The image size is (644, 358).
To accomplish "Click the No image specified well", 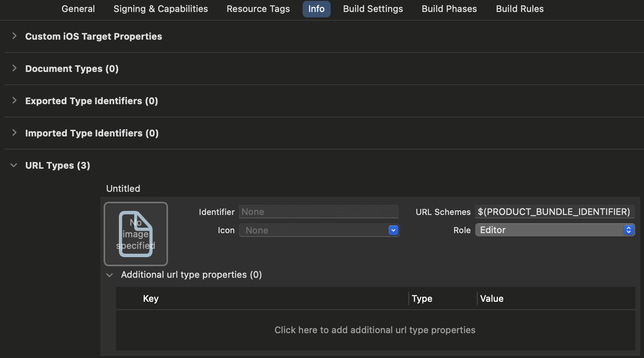I will (x=136, y=234).
